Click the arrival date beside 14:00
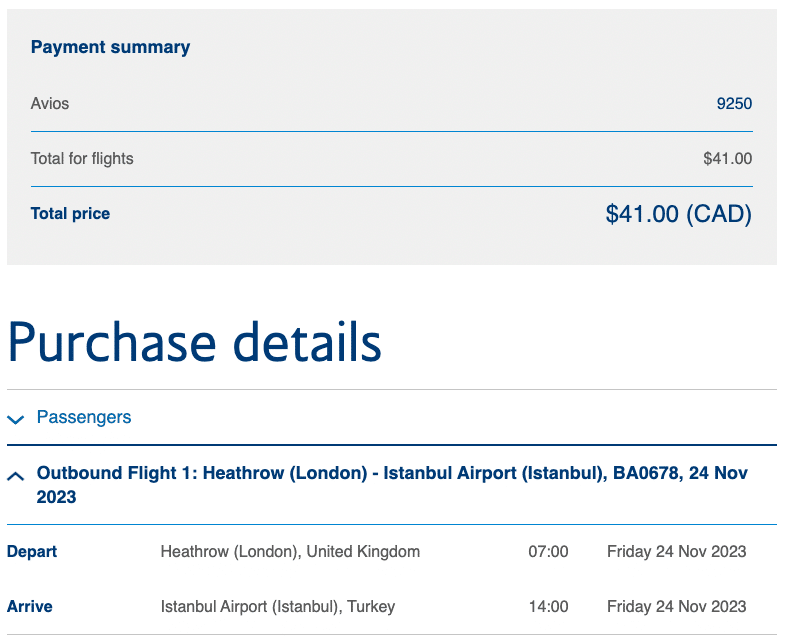785x641 pixels. pyautogui.click(x=676, y=606)
